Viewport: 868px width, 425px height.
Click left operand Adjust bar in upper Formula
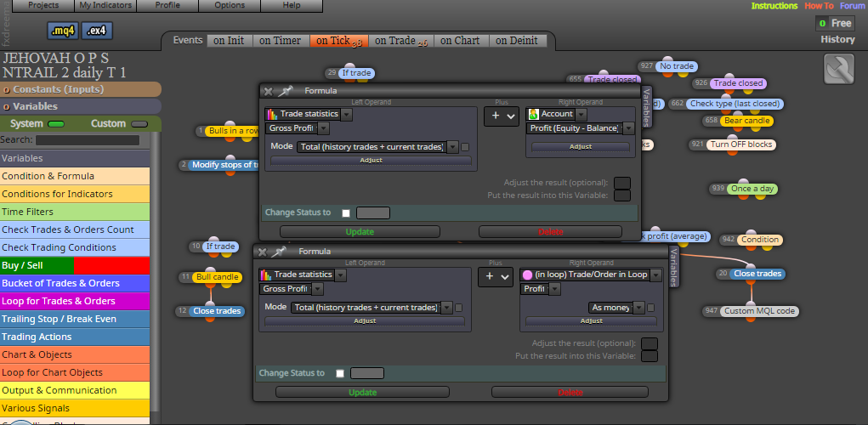click(x=371, y=161)
